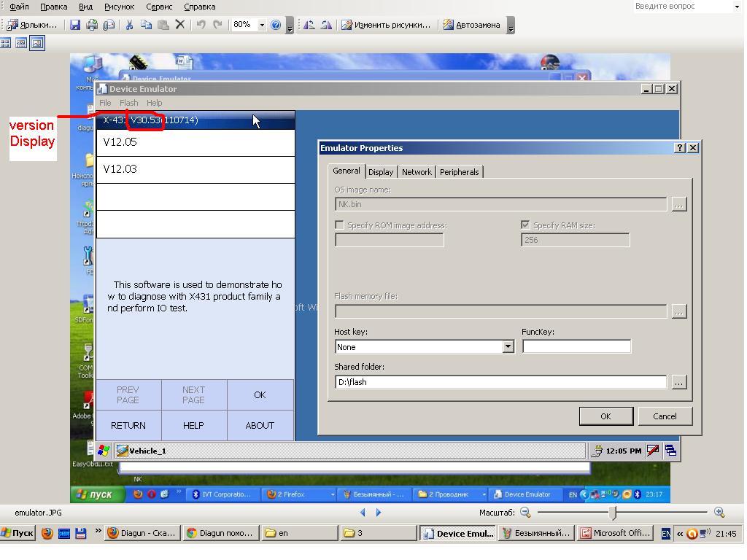The height and width of the screenshot is (560, 747).
Task: Open the Рисунок menu
Action: [119, 7]
